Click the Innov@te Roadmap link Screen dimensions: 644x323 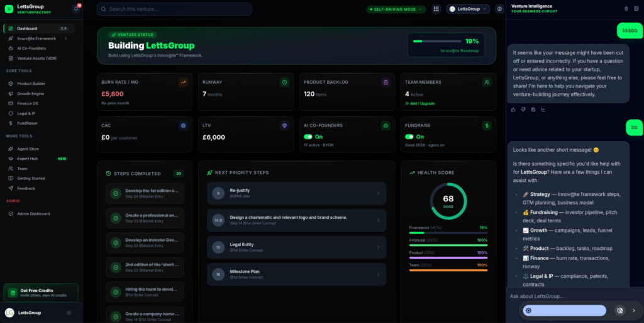[460, 51]
